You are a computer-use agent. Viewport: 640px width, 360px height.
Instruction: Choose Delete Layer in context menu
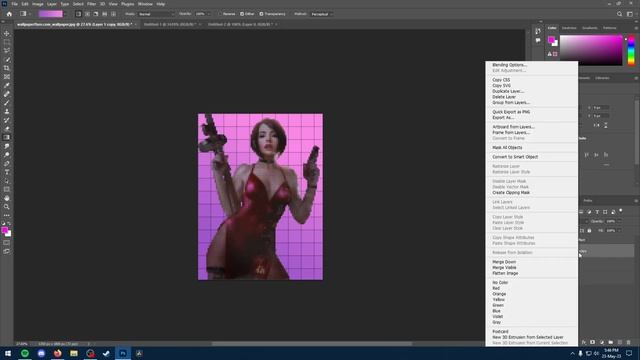[504, 97]
